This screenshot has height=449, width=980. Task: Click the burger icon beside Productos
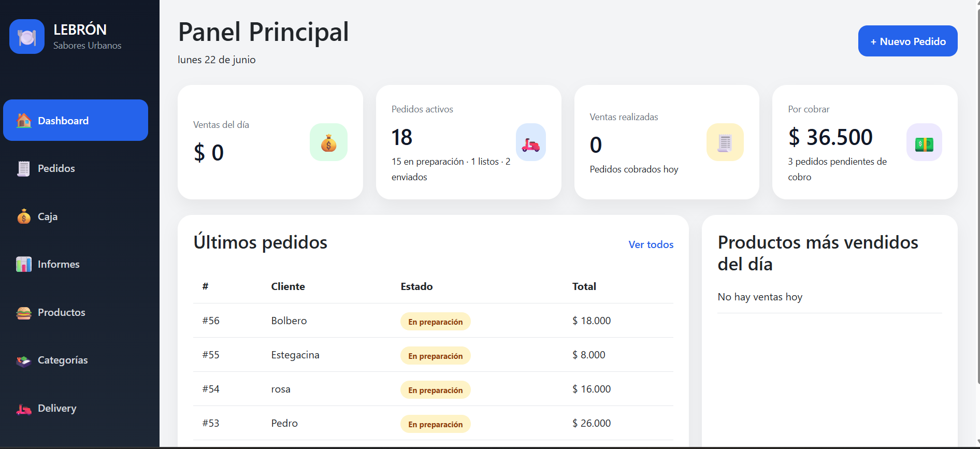(x=24, y=312)
